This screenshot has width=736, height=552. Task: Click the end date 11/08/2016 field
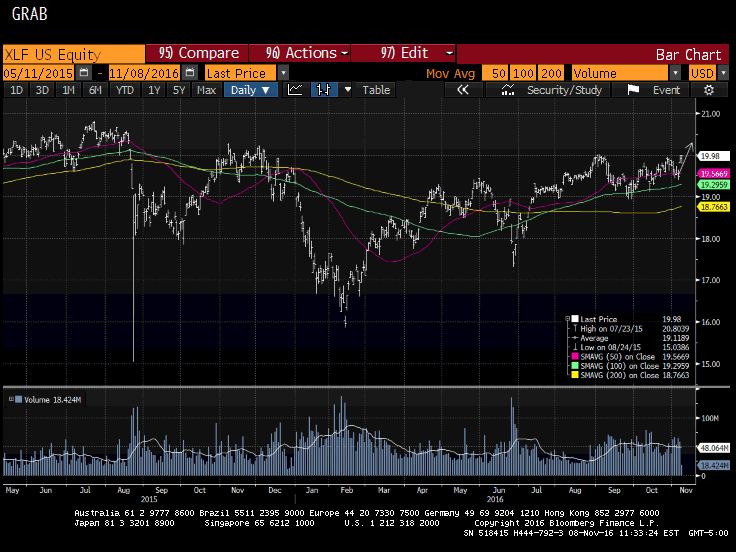(144, 73)
